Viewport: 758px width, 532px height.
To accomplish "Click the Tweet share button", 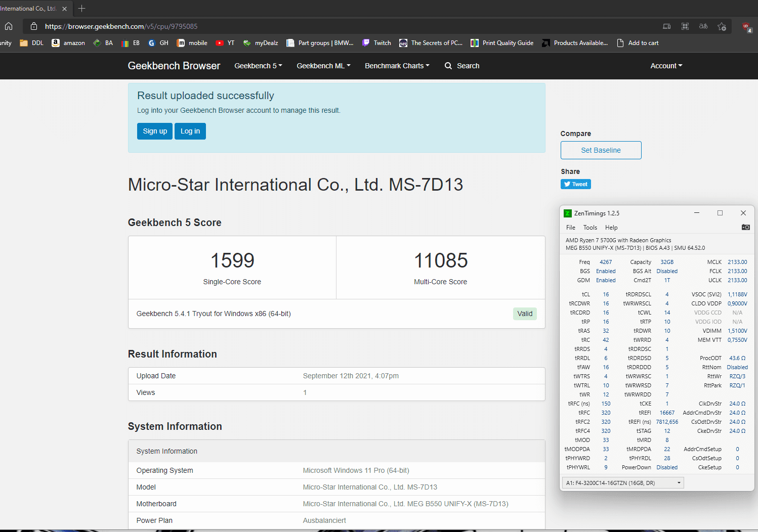I will point(576,184).
